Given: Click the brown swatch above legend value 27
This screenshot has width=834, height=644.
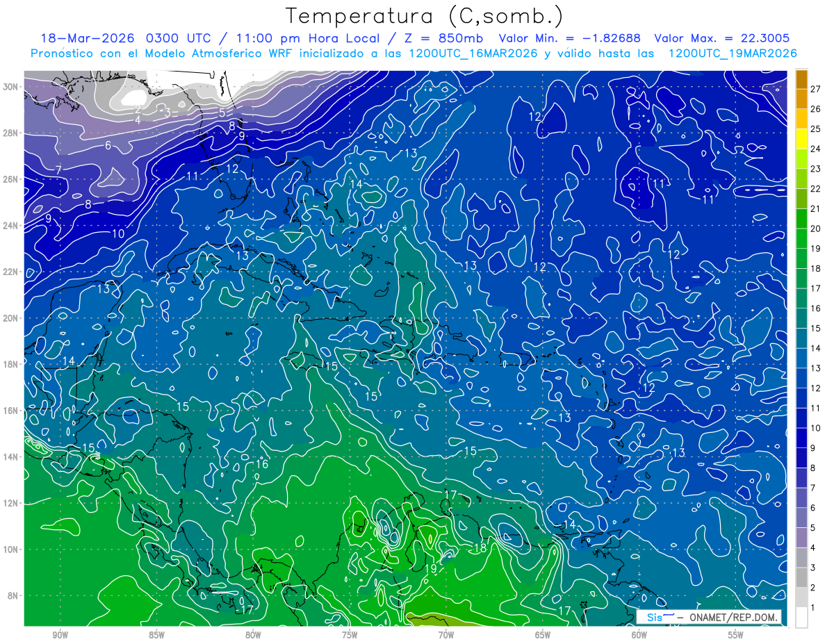Looking at the screenshot, I should pyautogui.click(x=801, y=79).
